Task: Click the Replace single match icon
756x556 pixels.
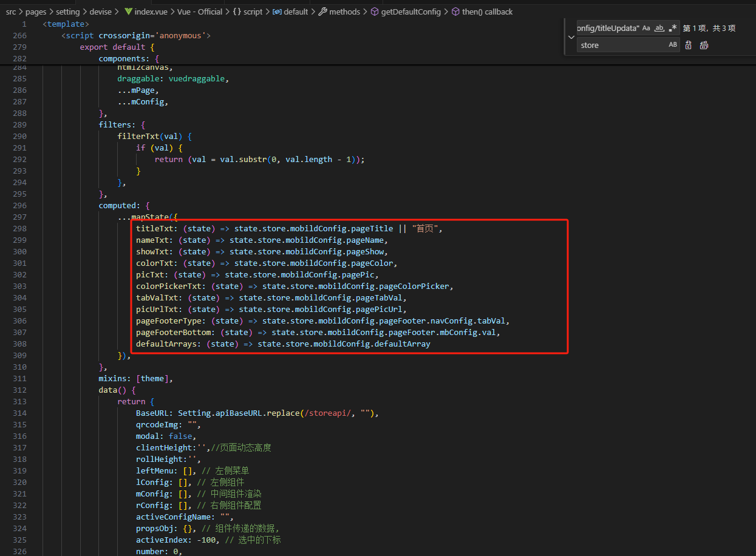Action: click(689, 45)
